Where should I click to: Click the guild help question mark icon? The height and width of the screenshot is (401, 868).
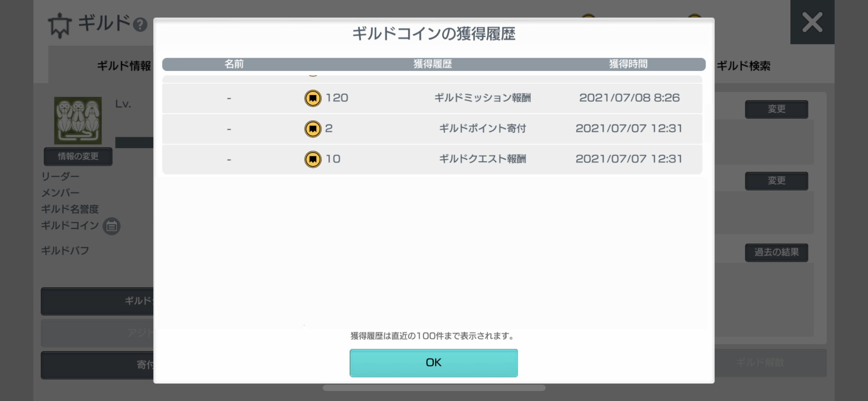(140, 25)
